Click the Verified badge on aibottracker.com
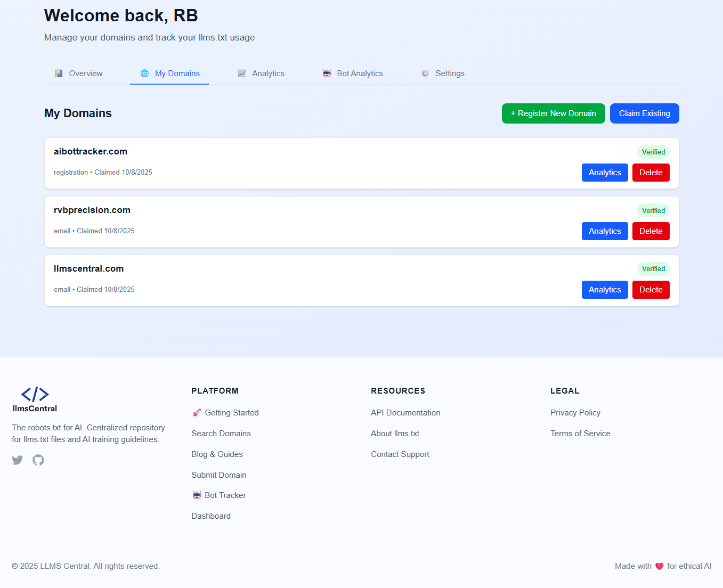This screenshot has height=588, width=723. click(x=653, y=152)
